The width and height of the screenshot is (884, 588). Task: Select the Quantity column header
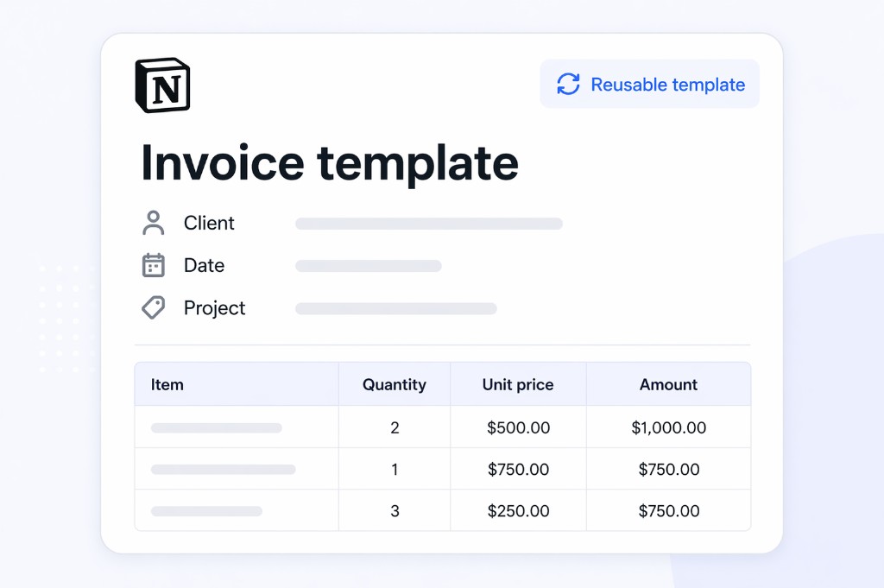point(395,384)
